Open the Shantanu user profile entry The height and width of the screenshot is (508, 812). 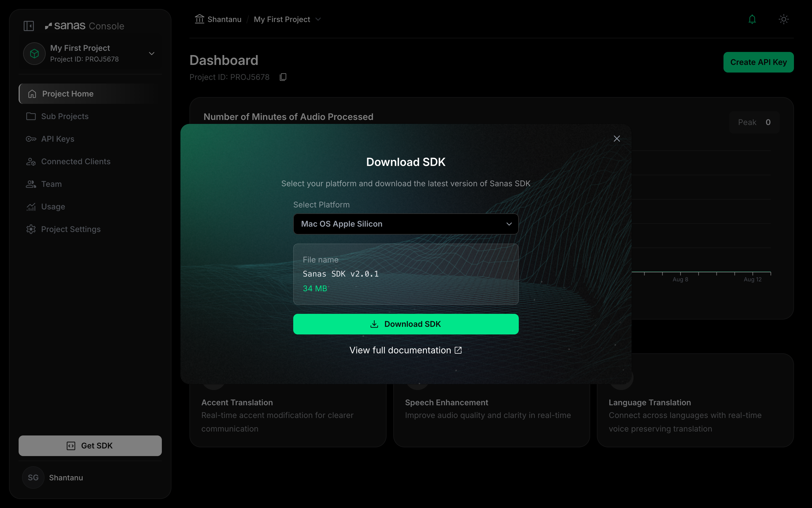coord(90,478)
